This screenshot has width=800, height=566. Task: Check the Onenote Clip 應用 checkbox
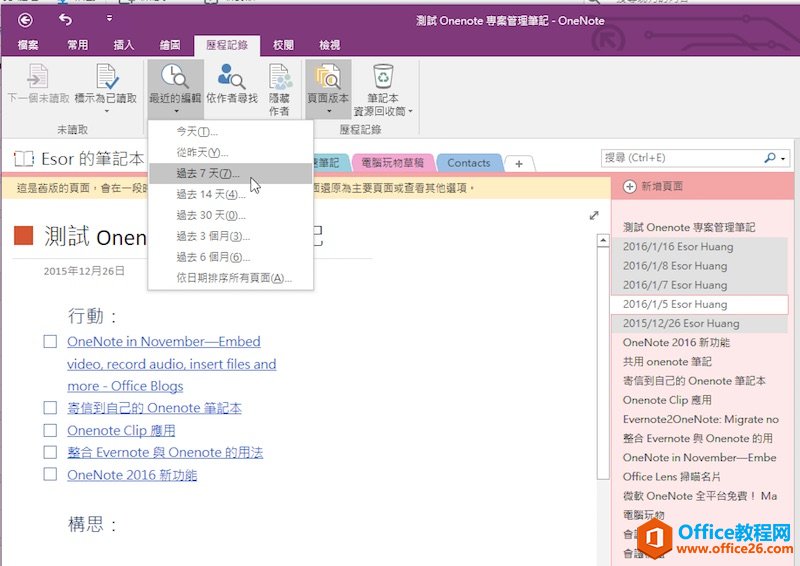[50, 430]
